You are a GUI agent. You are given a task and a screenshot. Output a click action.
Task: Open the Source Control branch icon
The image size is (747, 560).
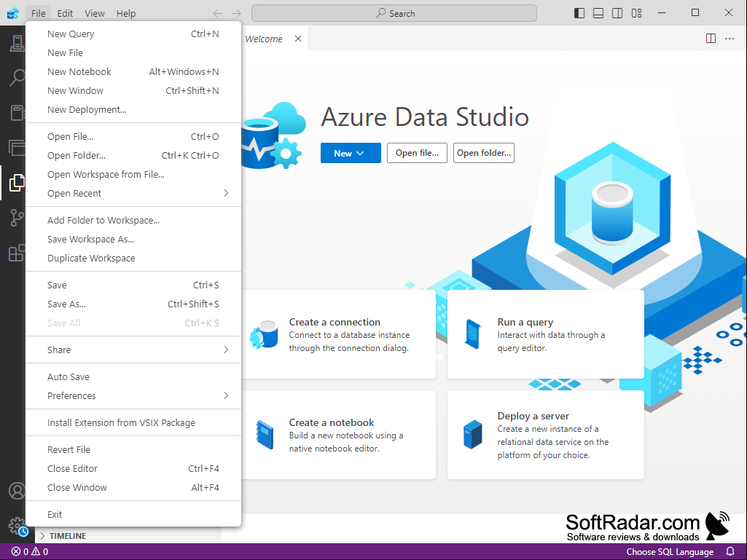pos(17,218)
